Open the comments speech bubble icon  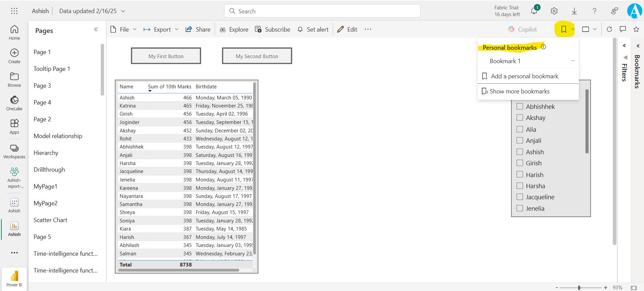tap(623, 29)
